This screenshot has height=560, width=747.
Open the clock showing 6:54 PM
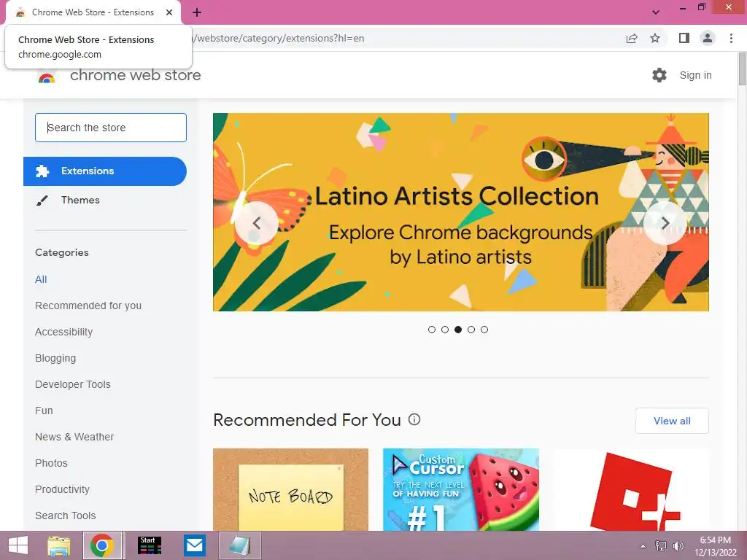[715, 545]
